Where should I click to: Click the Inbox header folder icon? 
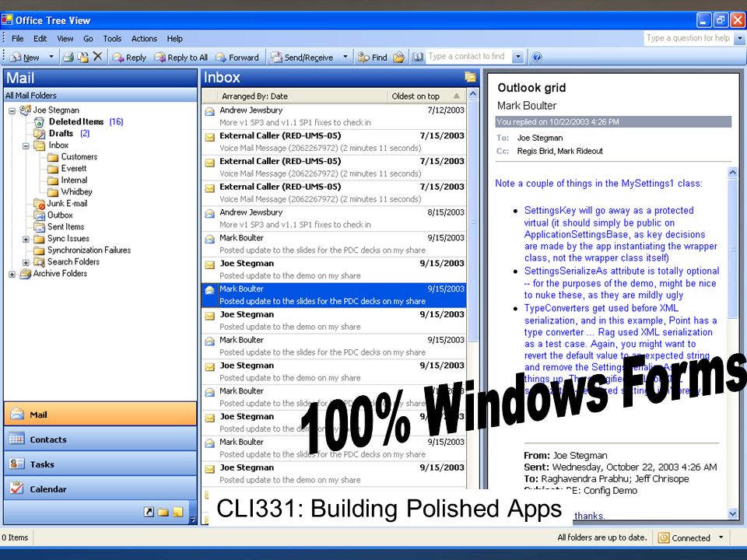click(x=470, y=77)
